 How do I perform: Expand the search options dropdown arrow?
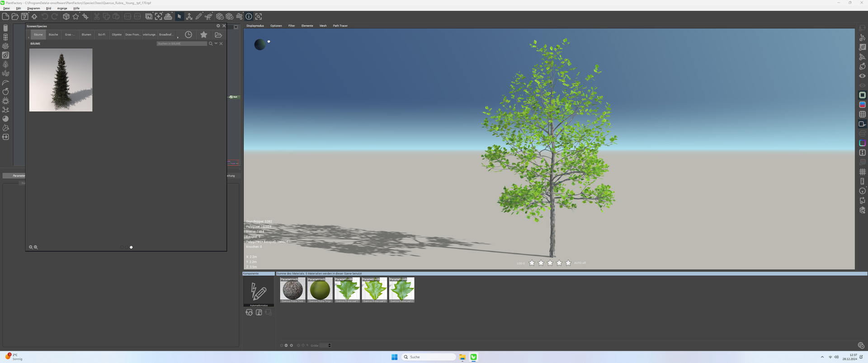pos(216,44)
